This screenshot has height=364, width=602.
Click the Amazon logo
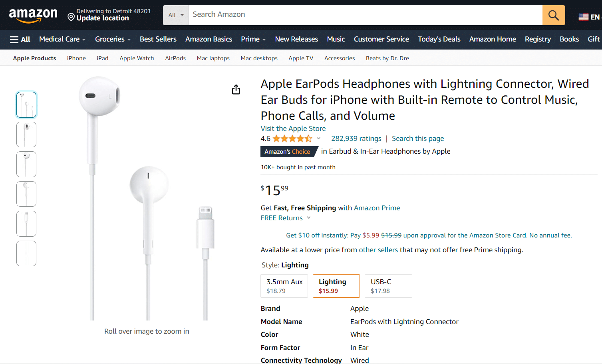point(33,15)
